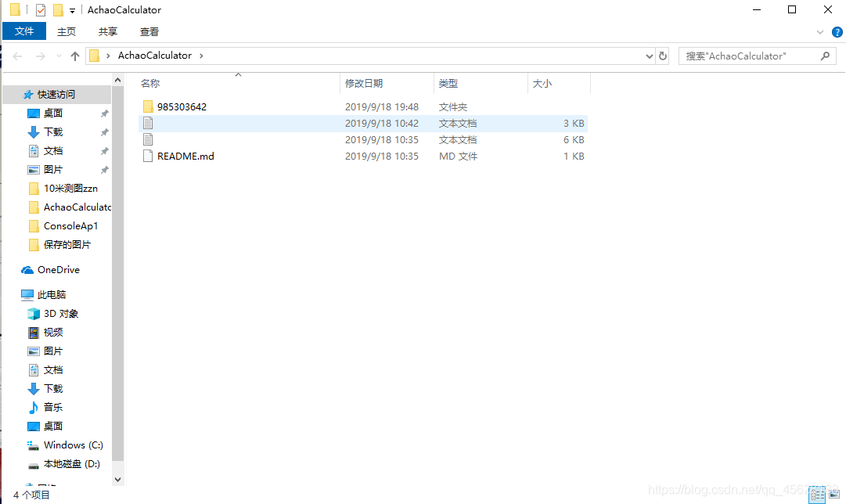846x504 pixels.
Task: Click the back navigation arrow
Action: click(x=17, y=56)
